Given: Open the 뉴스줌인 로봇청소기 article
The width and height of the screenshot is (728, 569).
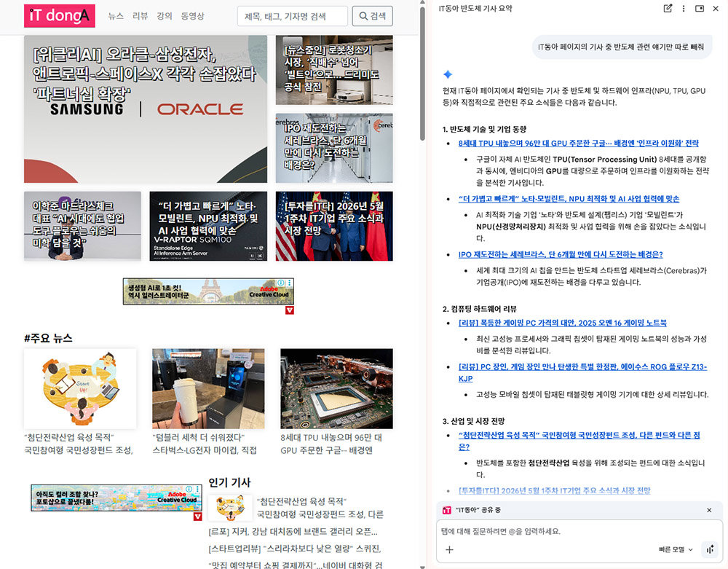Looking at the screenshot, I should coord(334,70).
